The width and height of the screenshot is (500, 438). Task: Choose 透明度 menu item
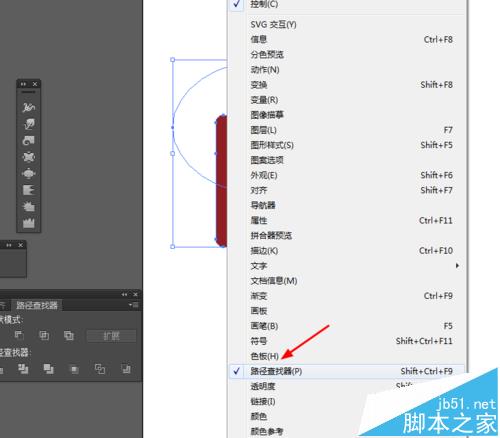pos(347,386)
